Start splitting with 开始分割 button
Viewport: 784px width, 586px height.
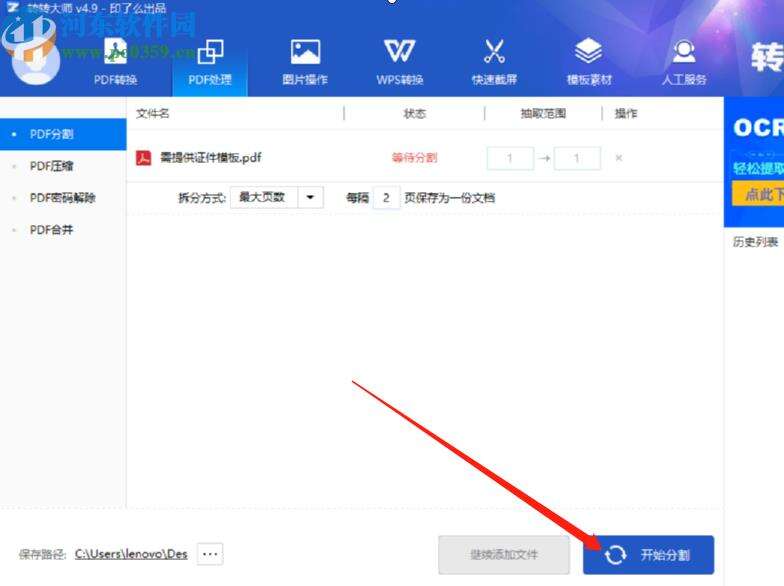click(648, 554)
